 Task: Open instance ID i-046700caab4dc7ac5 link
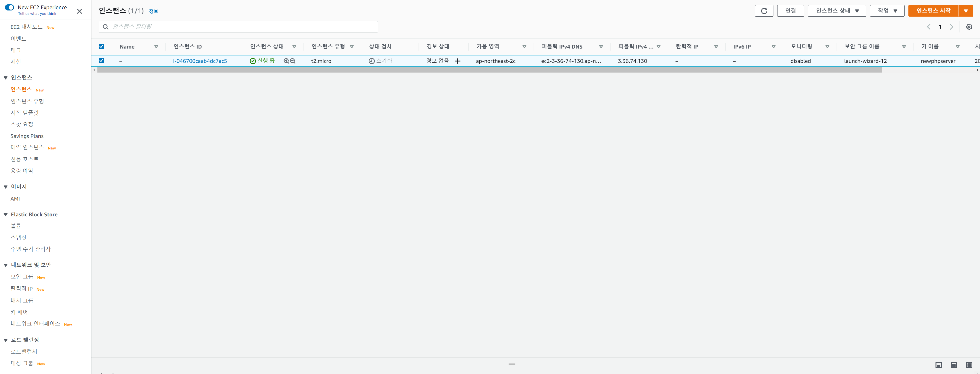(x=200, y=61)
